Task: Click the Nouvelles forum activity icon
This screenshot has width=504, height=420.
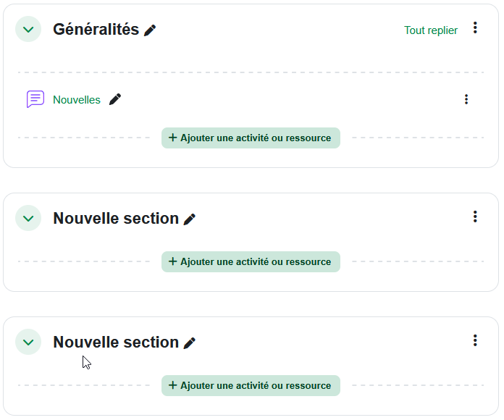Action: [x=35, y=99]
